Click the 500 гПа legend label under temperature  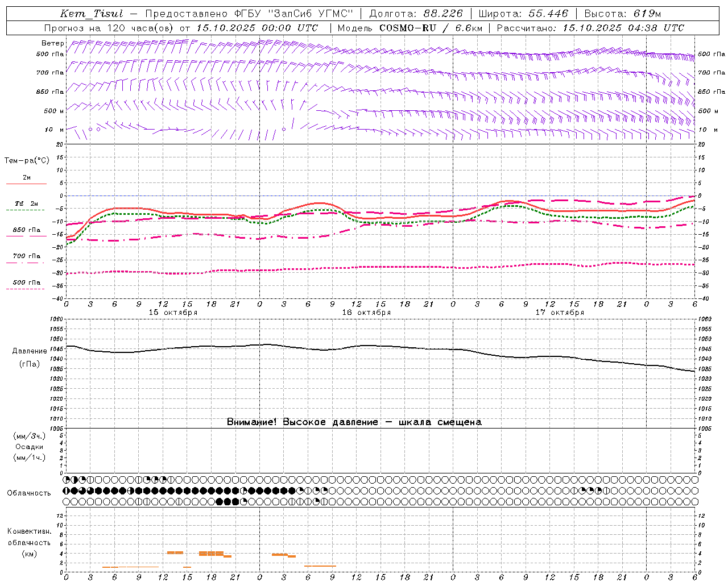tap(27, 282)
